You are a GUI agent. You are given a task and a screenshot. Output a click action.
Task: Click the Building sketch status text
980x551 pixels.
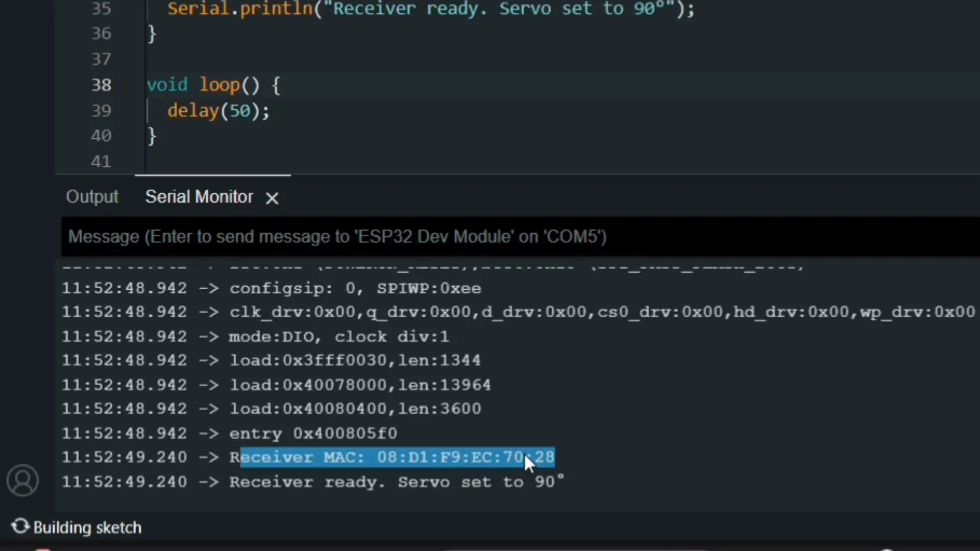pos(87,527)
